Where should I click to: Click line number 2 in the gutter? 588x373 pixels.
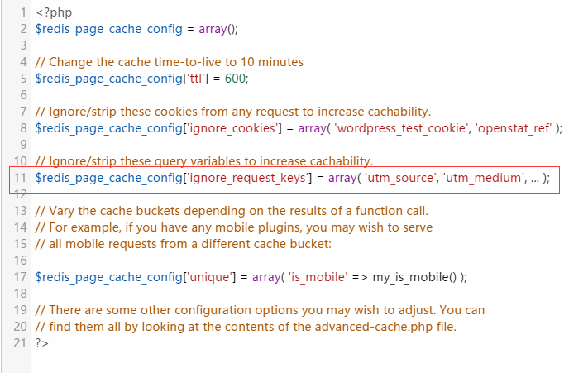pyautogui.click(x=23, y=29)
